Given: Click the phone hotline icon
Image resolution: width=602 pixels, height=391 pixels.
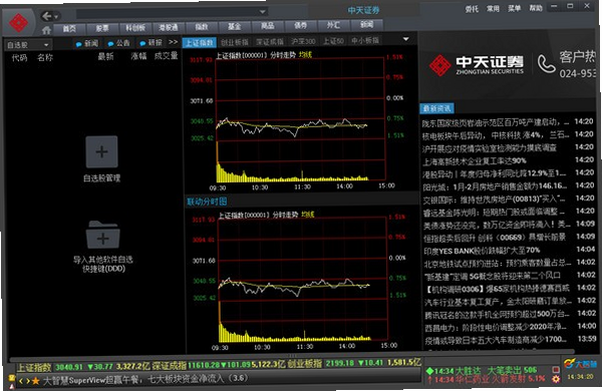Looking at the screenshot, I should 546,64.
